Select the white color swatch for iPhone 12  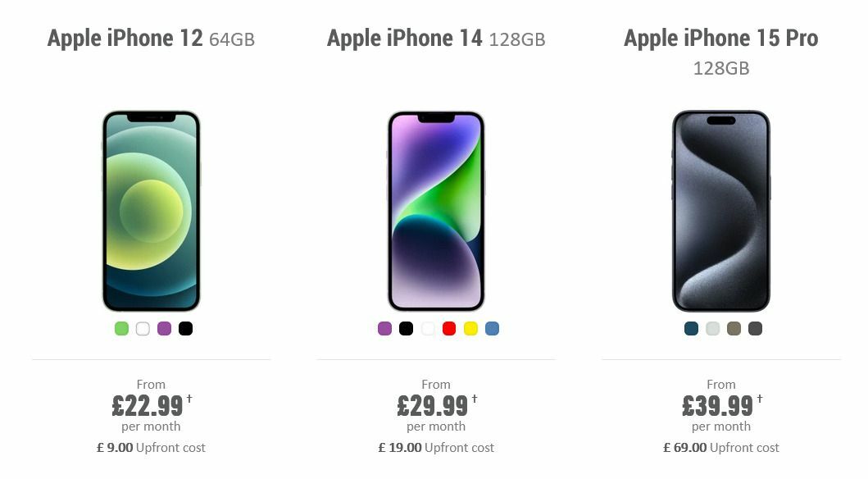click(143, 329)
